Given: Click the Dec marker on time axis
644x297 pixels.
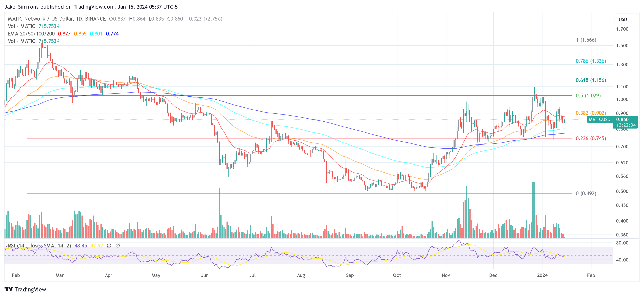Looking at the screenshot, I should [493, 275].
